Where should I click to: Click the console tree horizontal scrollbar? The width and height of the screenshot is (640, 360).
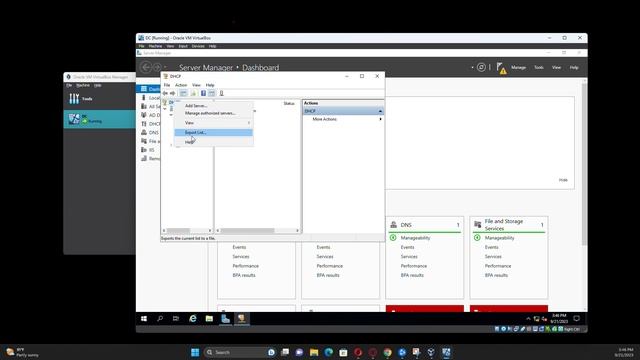[178, 231]
